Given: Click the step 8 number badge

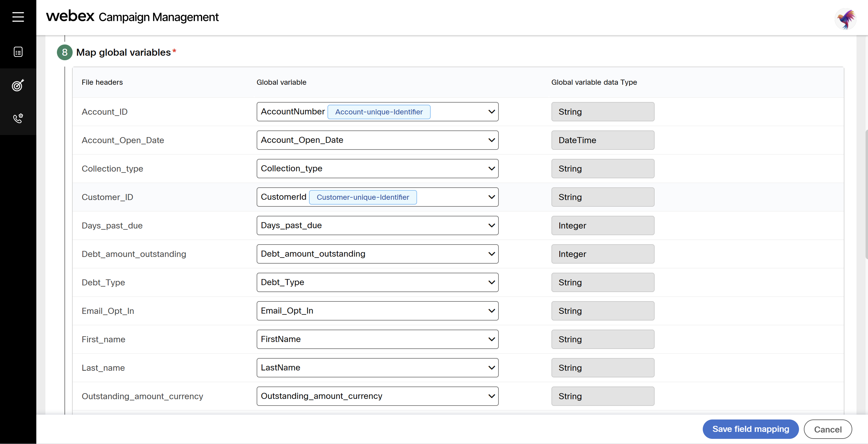Looking at the screenshot, I should 65,53.
